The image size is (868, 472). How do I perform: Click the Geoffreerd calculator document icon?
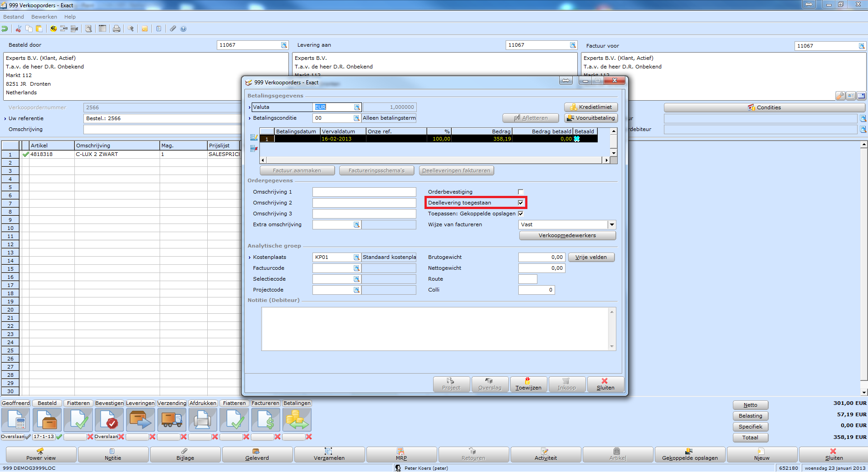16,419
